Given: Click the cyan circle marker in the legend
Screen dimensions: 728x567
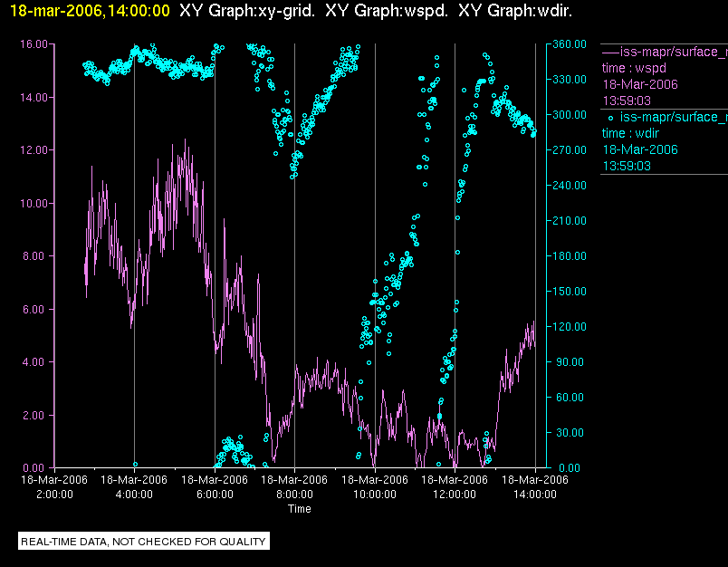Looking at the screenshot, I should 610,119.
